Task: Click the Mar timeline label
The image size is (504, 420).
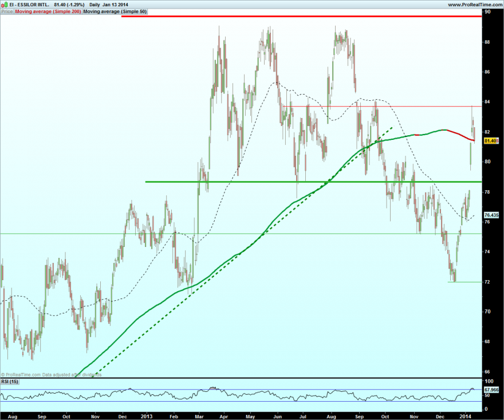Action: (199, 417)
